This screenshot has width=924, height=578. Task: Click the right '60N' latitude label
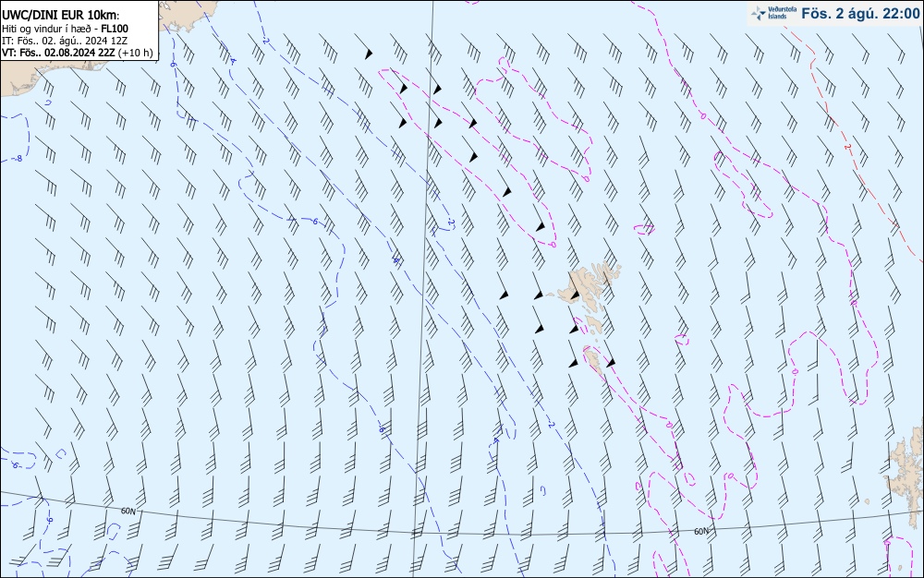coord(701,532)
